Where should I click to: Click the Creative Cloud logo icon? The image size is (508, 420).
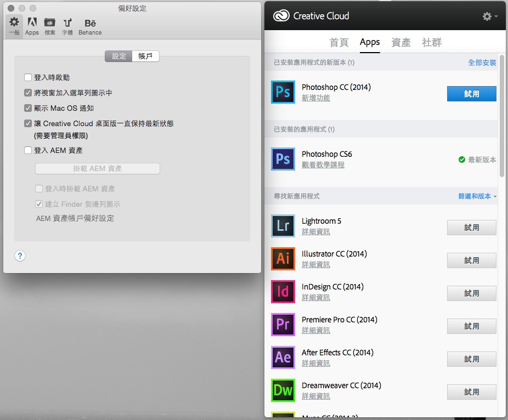(281, 15)
